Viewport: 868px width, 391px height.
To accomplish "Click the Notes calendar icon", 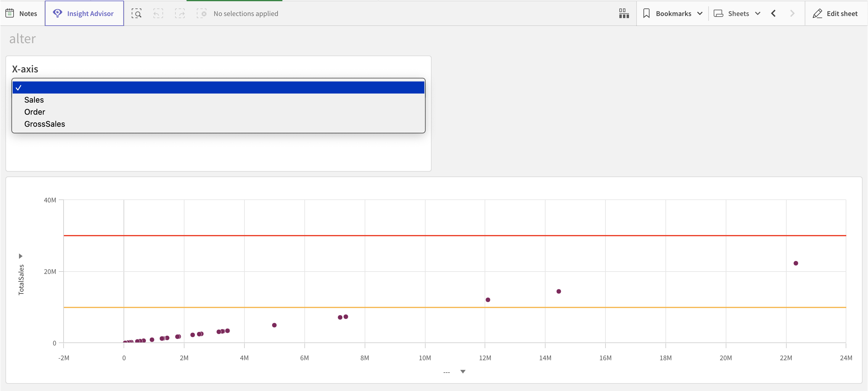I will tap(9, 13).
